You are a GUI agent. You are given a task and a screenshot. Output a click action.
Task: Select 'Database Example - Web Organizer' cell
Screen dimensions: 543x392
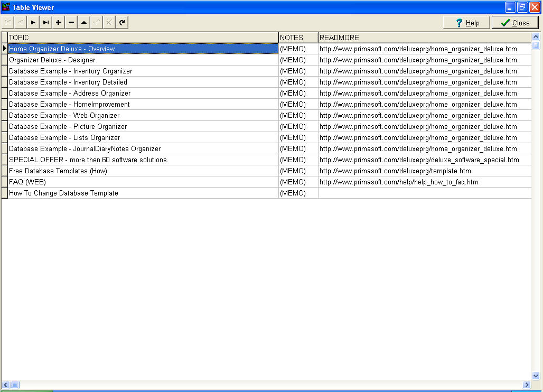point(143,115)
